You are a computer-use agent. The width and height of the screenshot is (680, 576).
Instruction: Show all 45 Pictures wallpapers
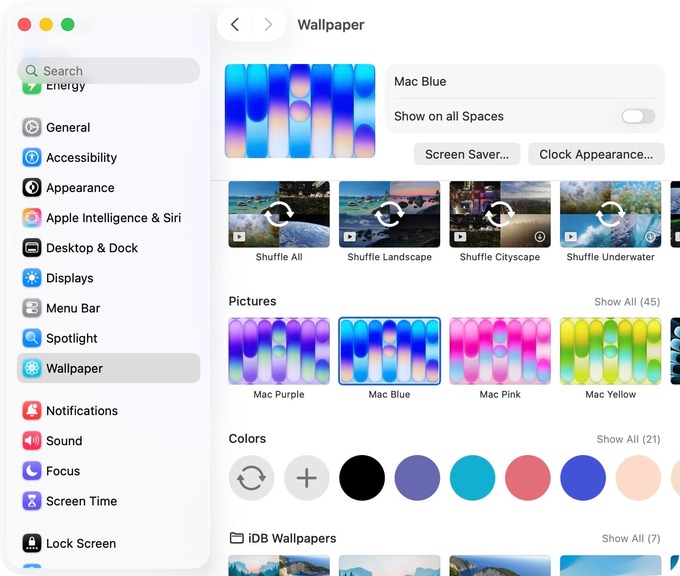[626, 302]
